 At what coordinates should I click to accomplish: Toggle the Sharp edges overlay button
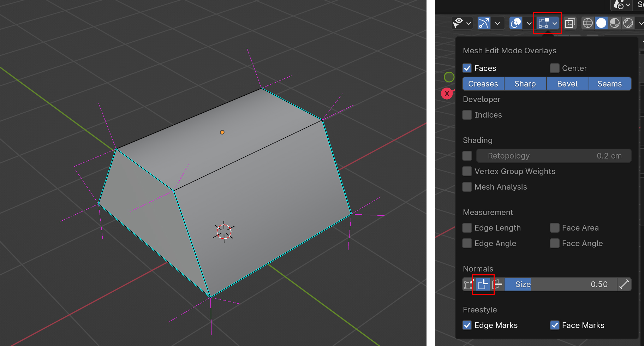coord(525,84)
